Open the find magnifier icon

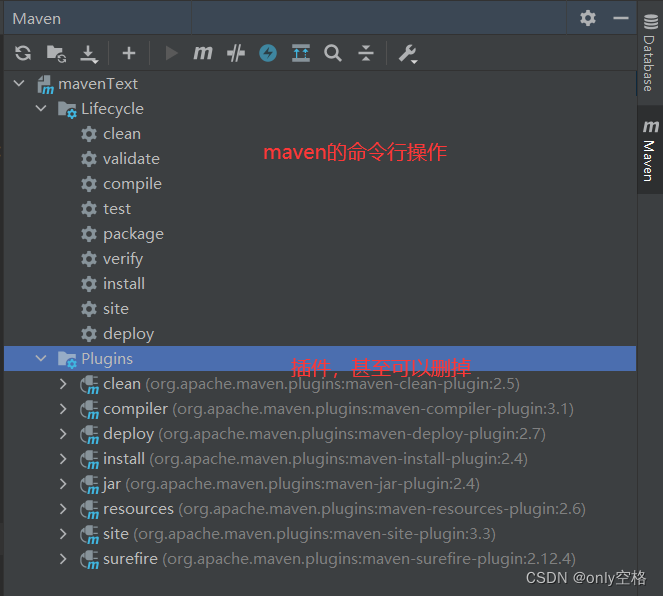pos(333,54)
